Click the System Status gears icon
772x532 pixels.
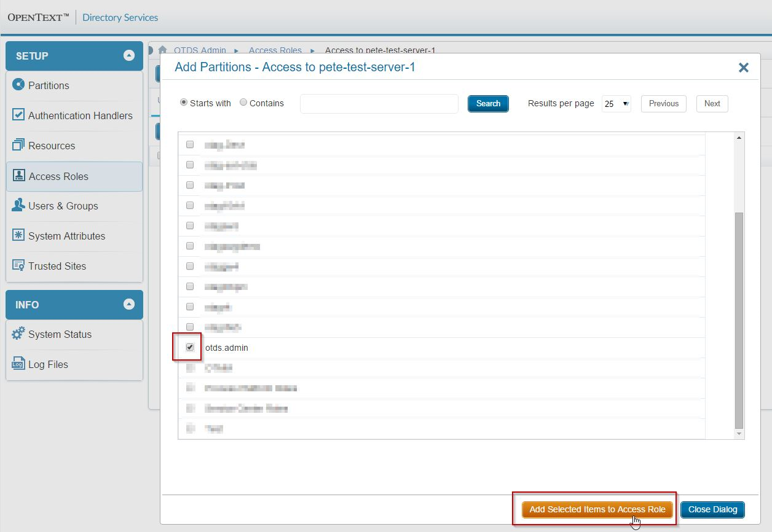point(18,334)
